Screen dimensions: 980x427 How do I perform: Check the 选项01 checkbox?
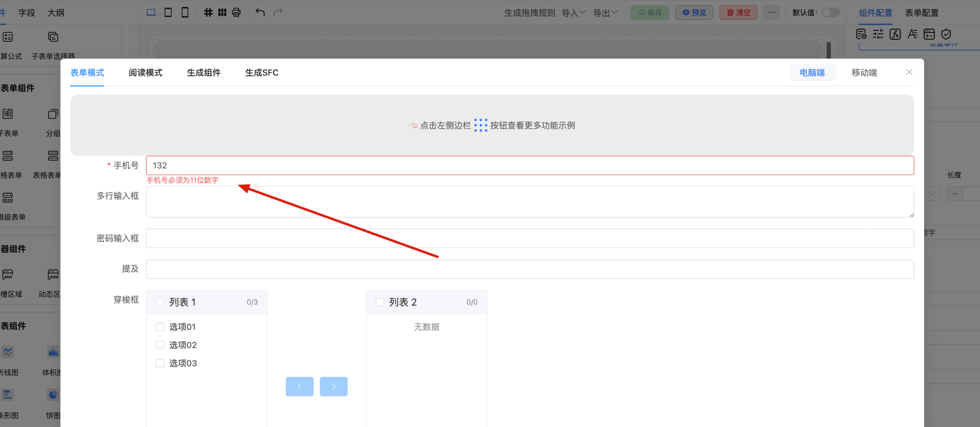(x=160, y=327)
